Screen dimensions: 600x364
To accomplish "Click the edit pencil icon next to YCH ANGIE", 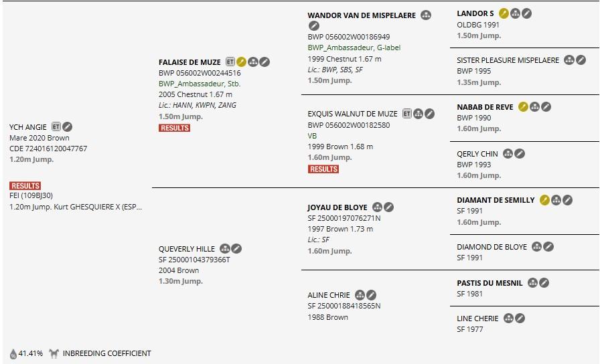I will [68, 126].
